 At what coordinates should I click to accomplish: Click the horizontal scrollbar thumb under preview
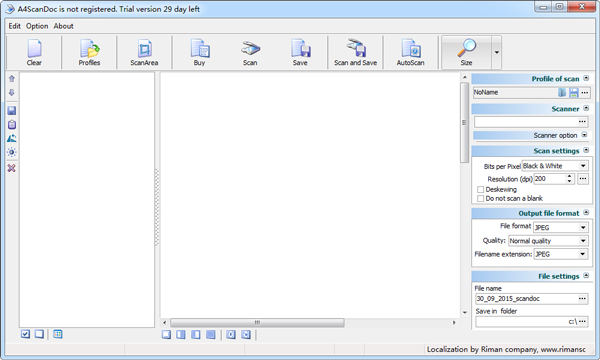click(x=257, y=323)
